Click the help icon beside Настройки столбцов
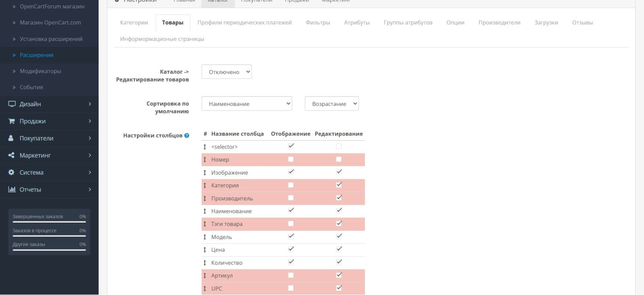 (x=187, y=136)
